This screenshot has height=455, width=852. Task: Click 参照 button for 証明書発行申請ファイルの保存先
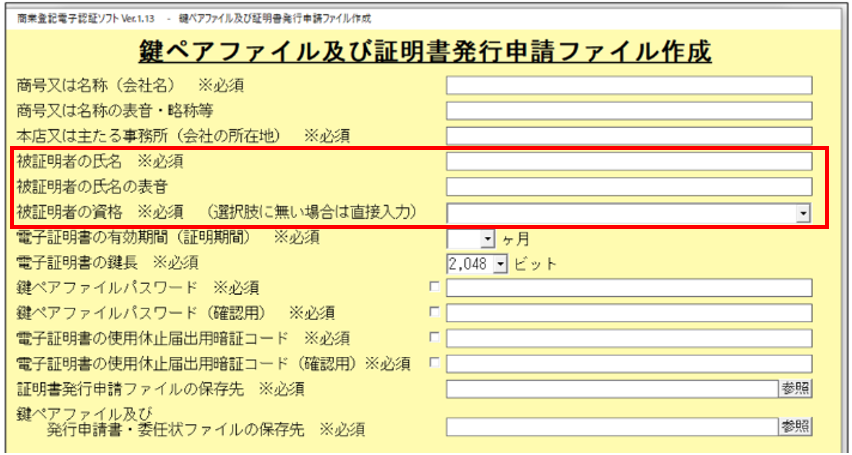tap(795, 389)
